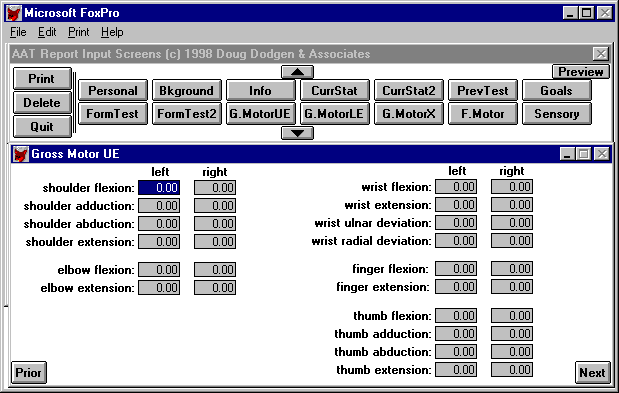This screenshot has width=619, height=393.
Task: Select the left thumb abduction field
Action: point(456,352)
